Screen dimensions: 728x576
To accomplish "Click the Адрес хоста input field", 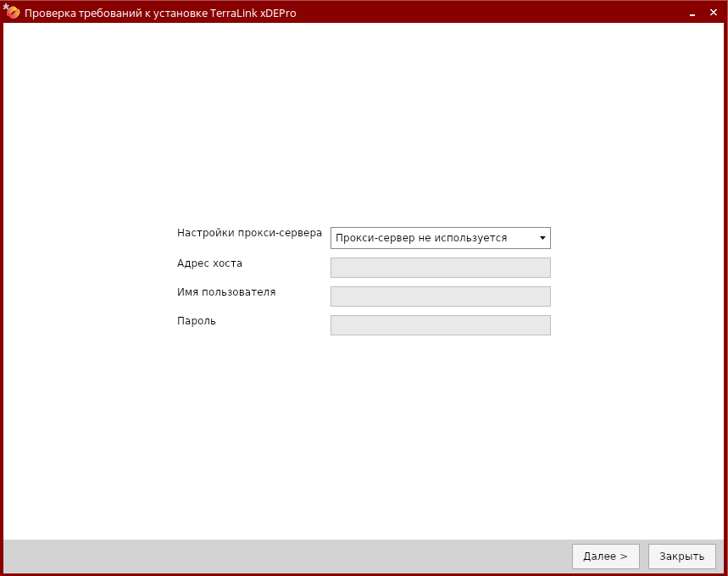I will click(x=440, y=268).
